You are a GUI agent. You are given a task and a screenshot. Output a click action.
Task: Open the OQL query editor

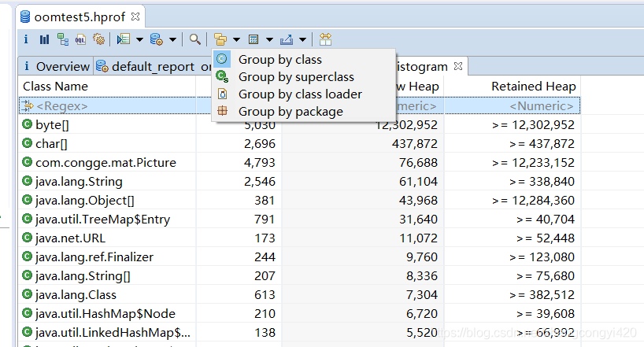[x=80, y=39]
